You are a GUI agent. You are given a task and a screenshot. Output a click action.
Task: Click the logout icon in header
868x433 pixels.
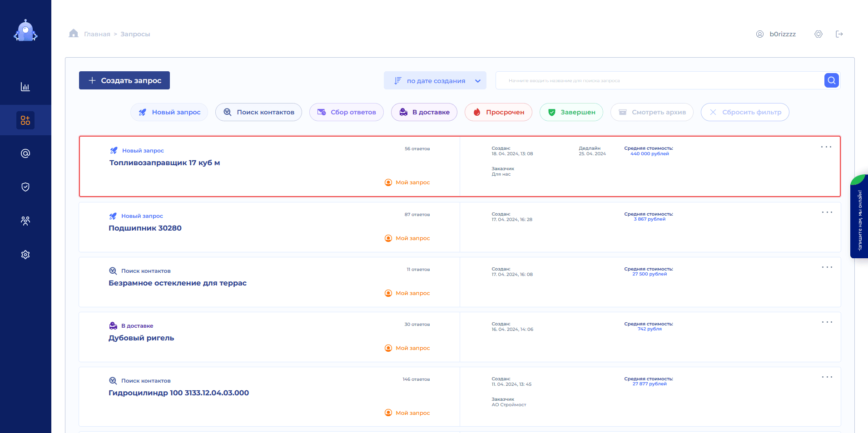point(839,34)
